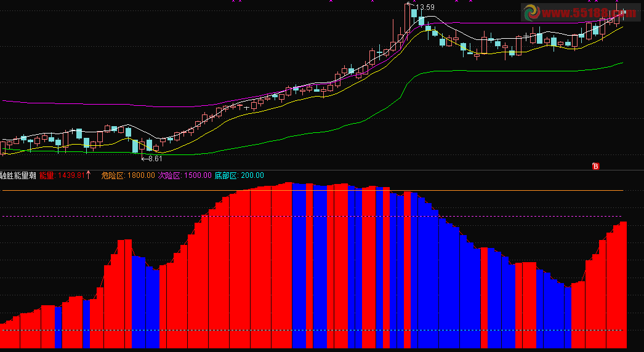Click the tall red candlestick at 13.59 peak
This screenshot has width=644, height=352.
coord(408,18)
